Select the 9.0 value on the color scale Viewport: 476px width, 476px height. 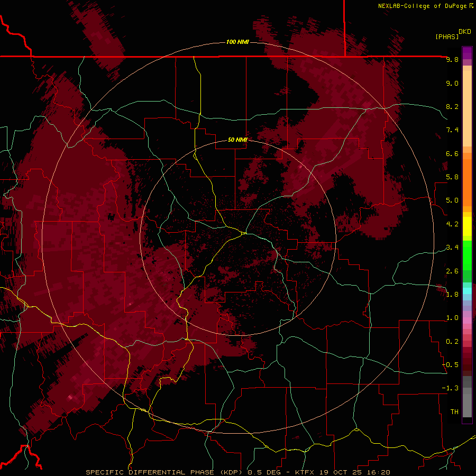coord(452,83)
